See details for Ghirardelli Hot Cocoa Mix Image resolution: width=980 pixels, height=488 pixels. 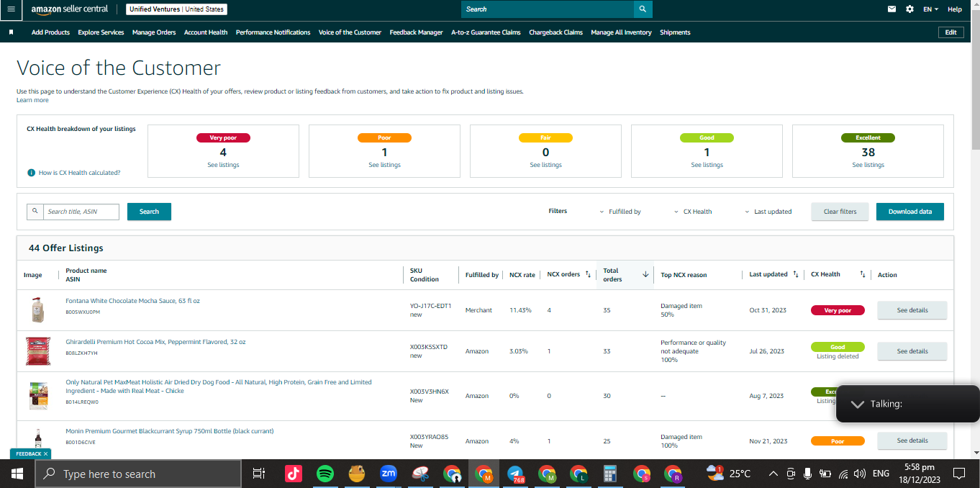pos(912,351)
